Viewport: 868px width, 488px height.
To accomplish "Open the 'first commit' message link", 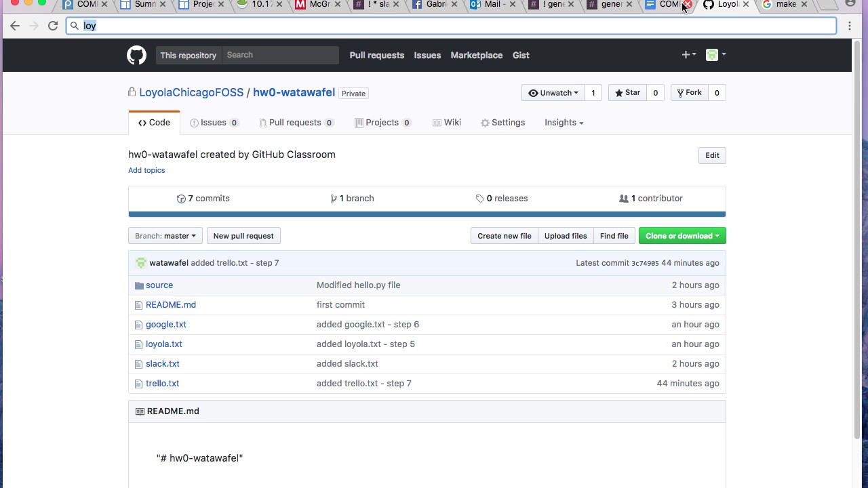I will coord(340,305).
